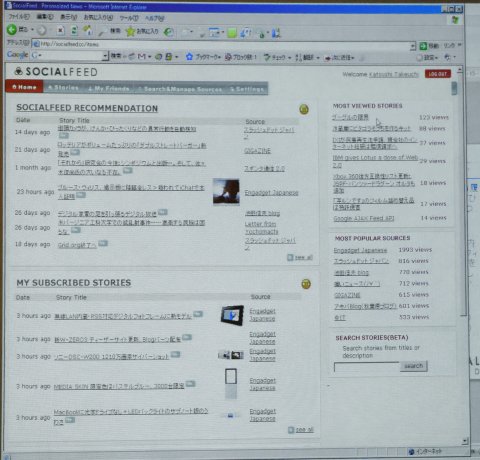The width and height of the screenshot is (480, 460).
Task: Click Translate icon on Google toolbar
Action: pyautogui.click(x=298, y=58)
